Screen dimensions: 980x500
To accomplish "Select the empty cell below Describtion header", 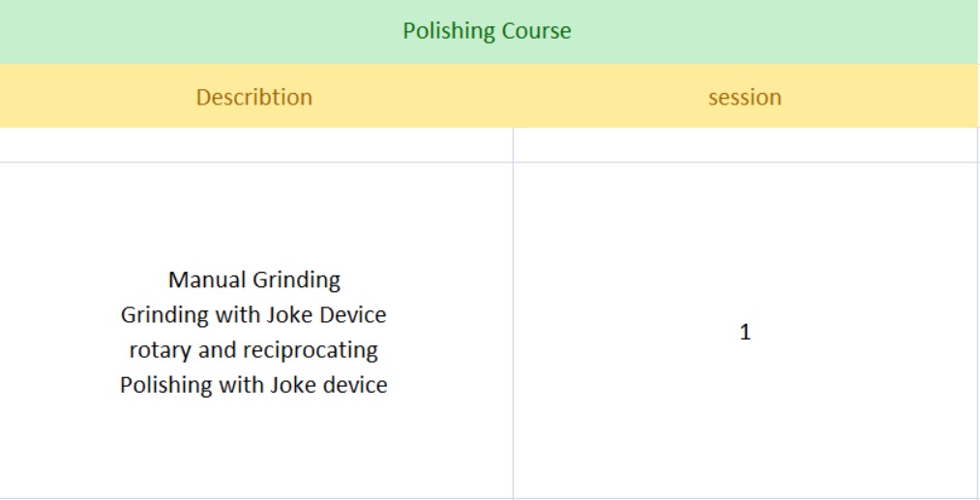I will tap(256, 145).
